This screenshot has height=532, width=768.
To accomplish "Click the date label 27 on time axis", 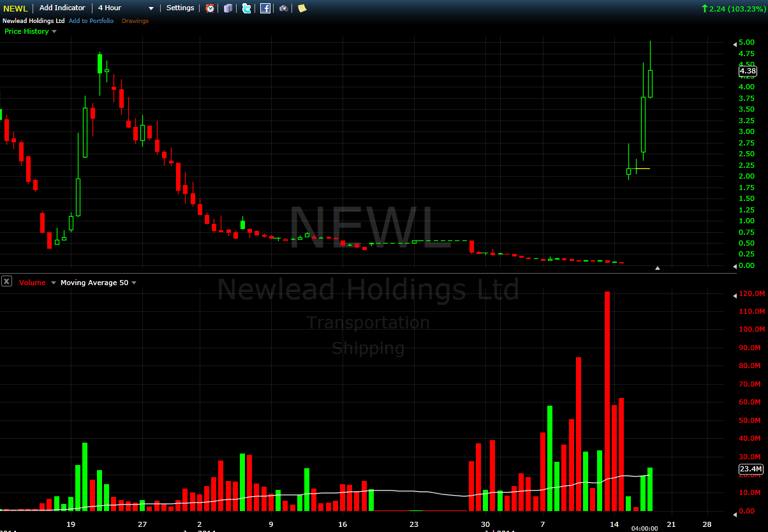I will click(142, 524).
